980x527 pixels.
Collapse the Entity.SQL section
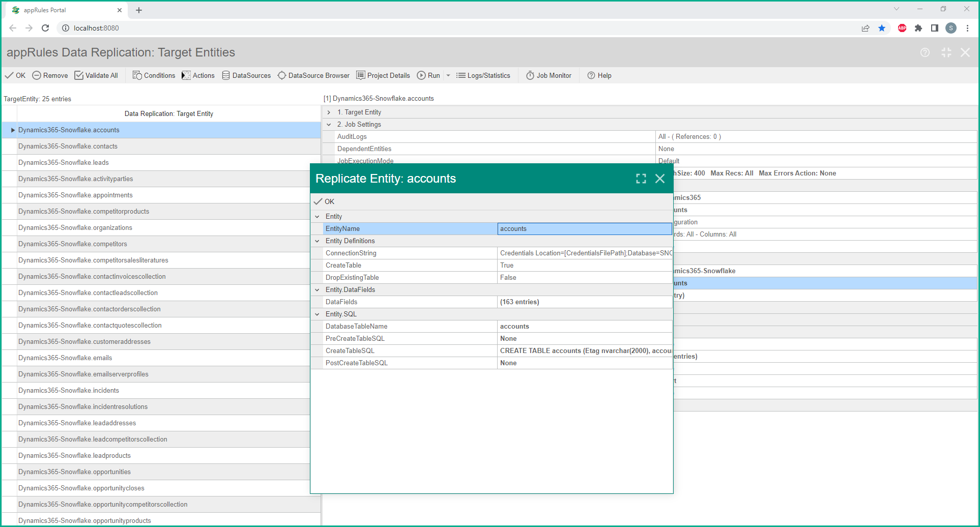[x=317, y=314]
